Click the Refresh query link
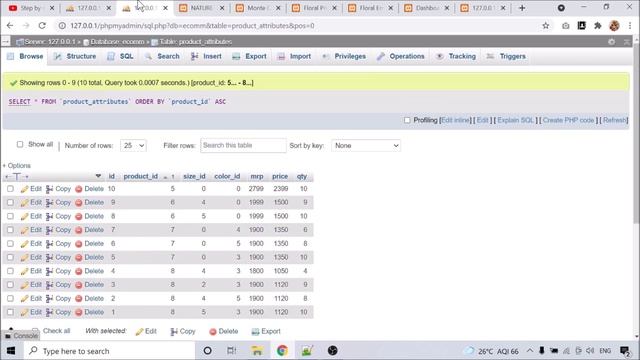640x360 pixels. coord(615,120)
